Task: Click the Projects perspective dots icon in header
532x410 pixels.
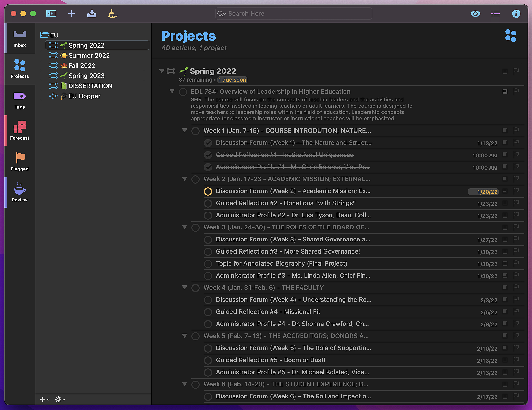Action: [511, 35]
